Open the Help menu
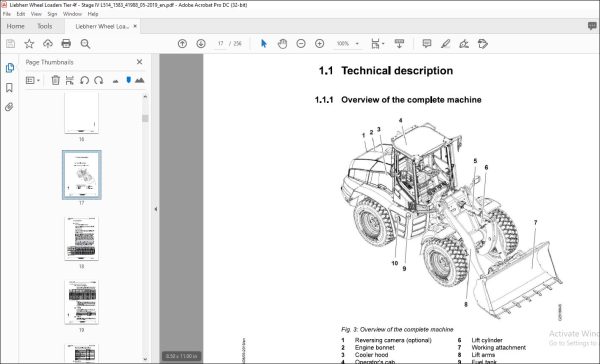 tap(93, 14)
